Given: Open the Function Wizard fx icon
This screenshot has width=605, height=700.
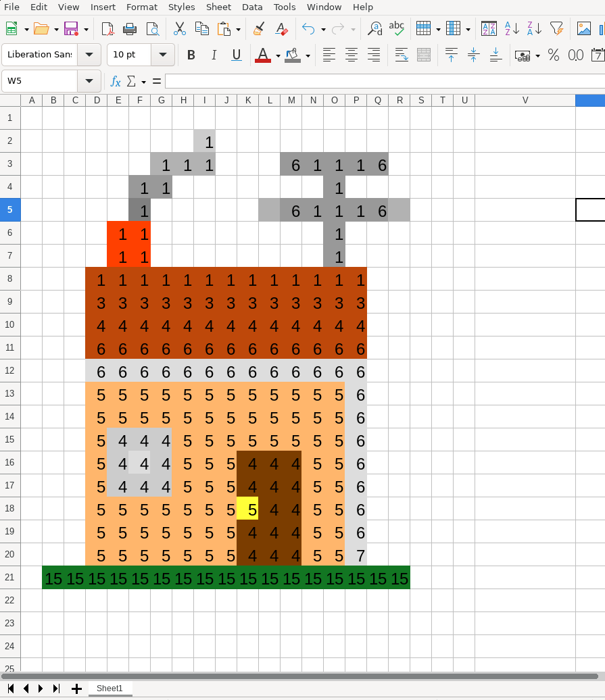Looking at the screenshot, I should pyautogui.click(x=116, y=81).
